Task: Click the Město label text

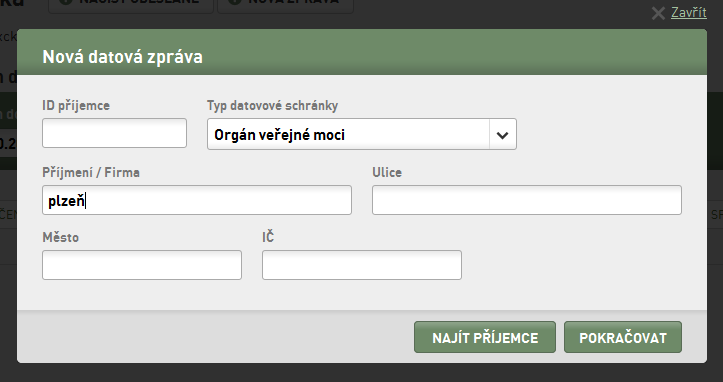Action: [x=60, y=238]
